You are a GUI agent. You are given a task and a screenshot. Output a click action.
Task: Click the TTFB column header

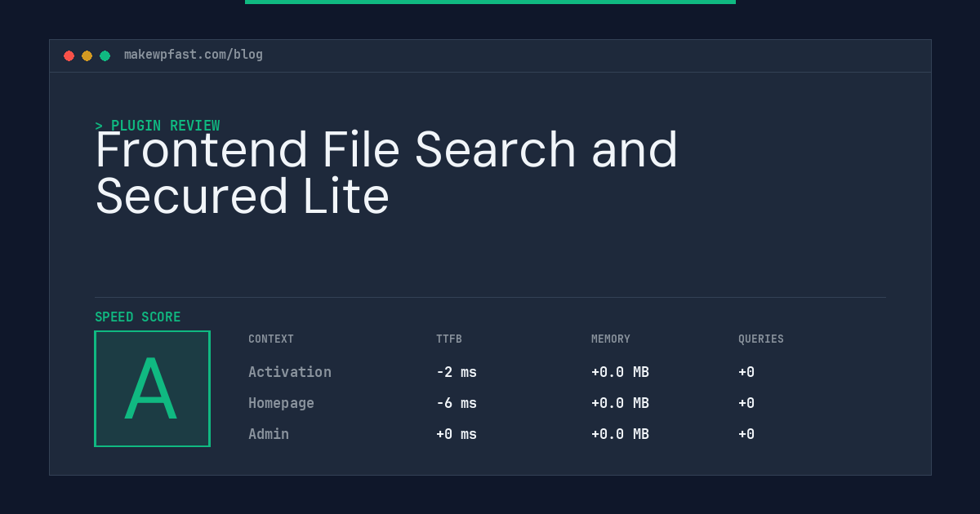pyautogui.click(x=449, y=339)
